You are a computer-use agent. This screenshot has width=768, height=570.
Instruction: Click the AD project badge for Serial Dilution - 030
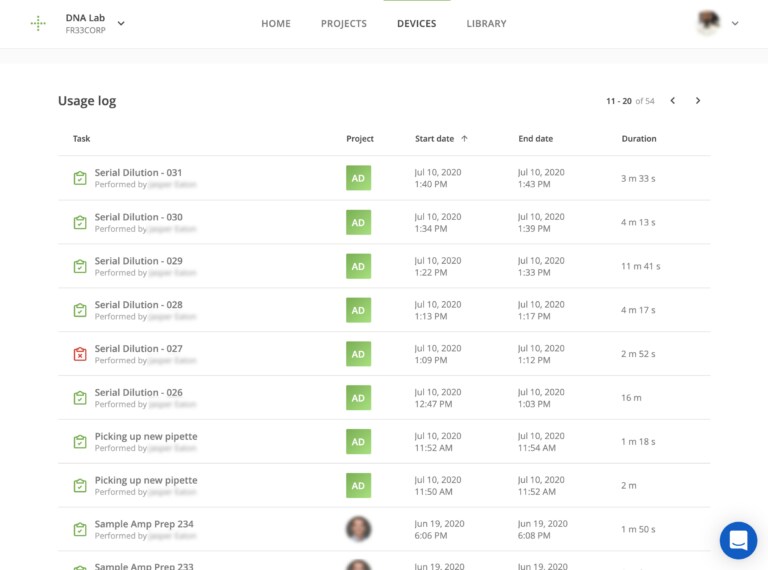click(358, 222)
